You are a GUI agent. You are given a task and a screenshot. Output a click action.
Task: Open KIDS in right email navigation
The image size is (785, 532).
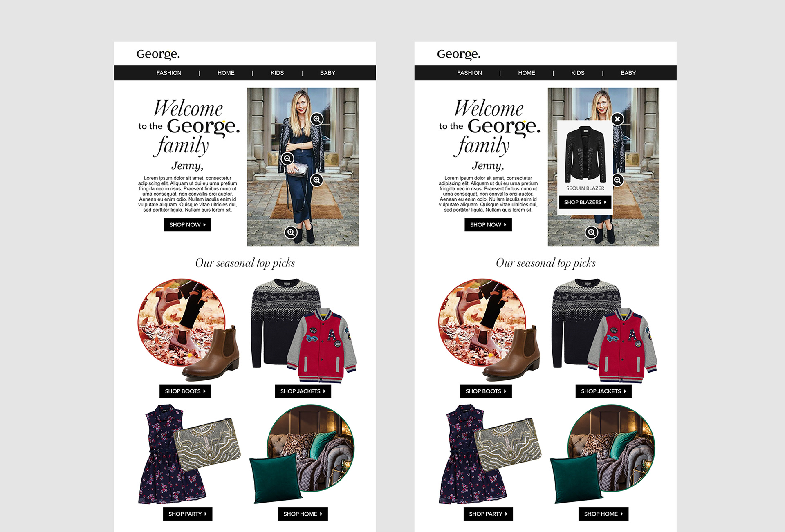point(578,73)
